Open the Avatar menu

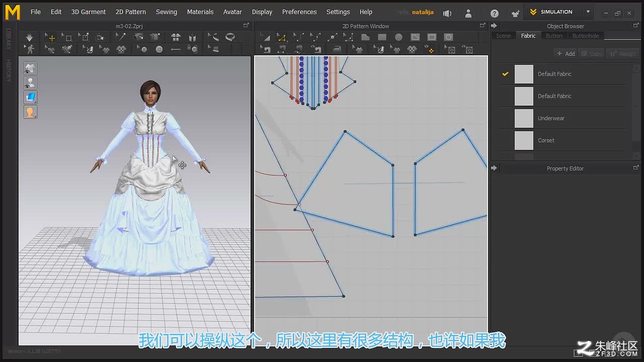[232, 12]
